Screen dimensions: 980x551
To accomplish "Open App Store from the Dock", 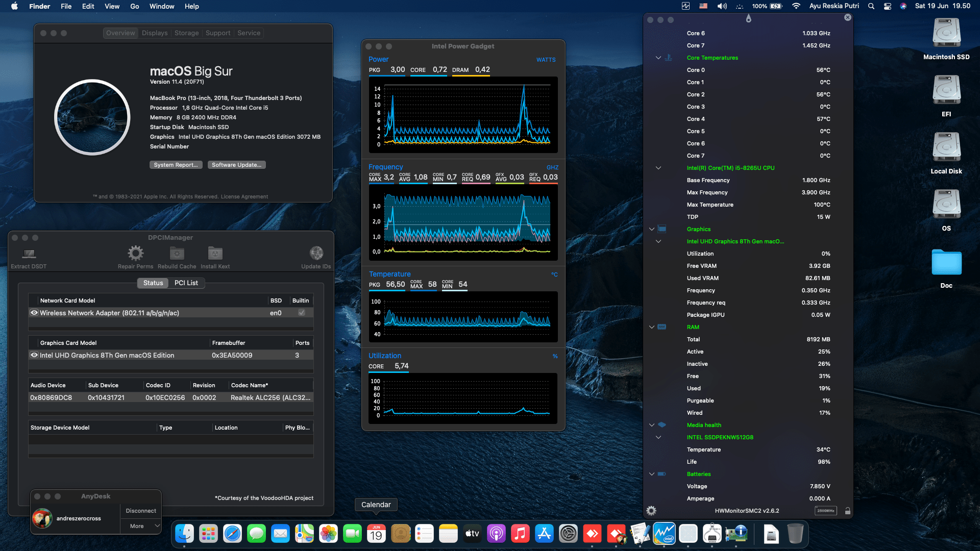I will coord(544,534).
